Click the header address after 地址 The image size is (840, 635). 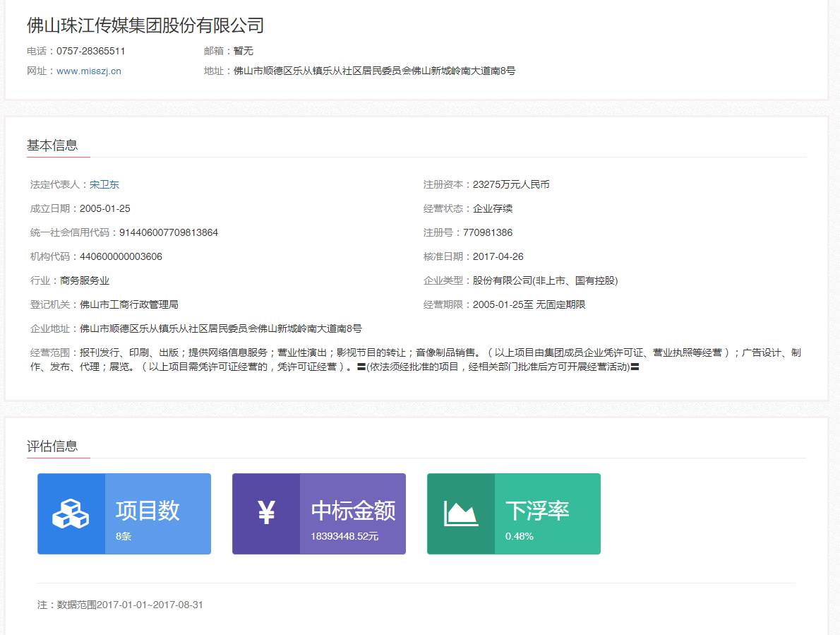click(374, 71)
